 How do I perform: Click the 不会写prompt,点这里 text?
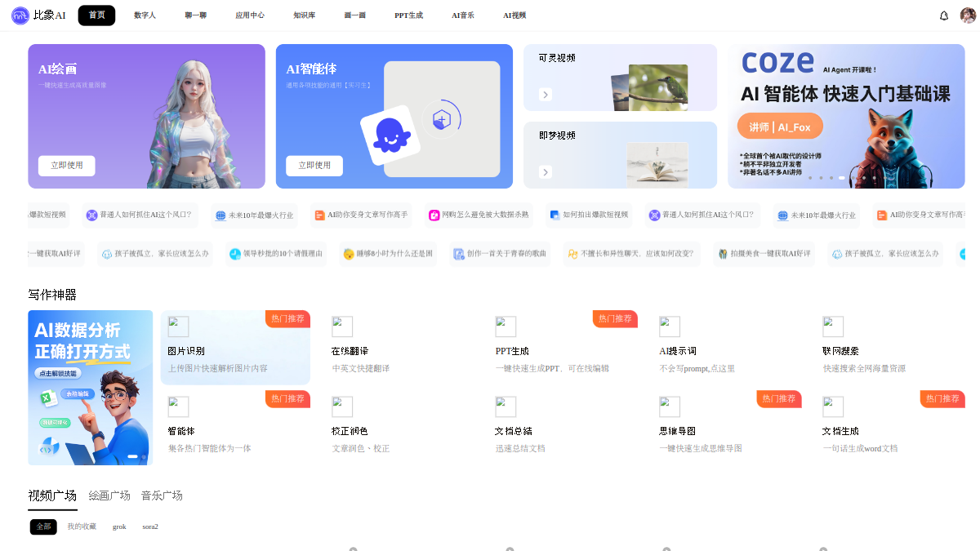[x=697, y=369]
